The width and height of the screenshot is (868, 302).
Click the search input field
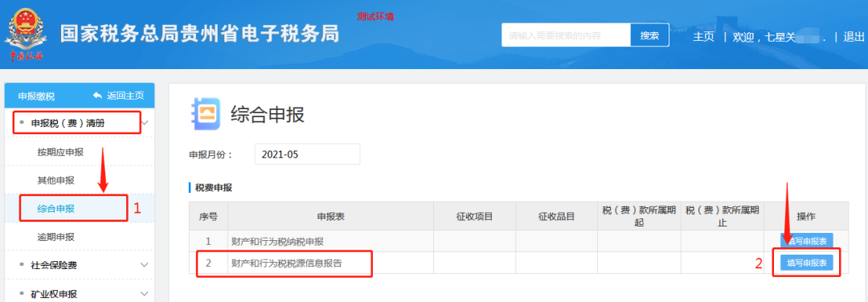click(x=566, y=35)
